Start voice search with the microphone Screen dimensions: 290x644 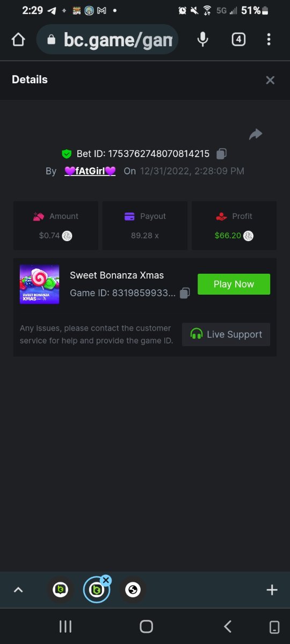pos(202,39)
